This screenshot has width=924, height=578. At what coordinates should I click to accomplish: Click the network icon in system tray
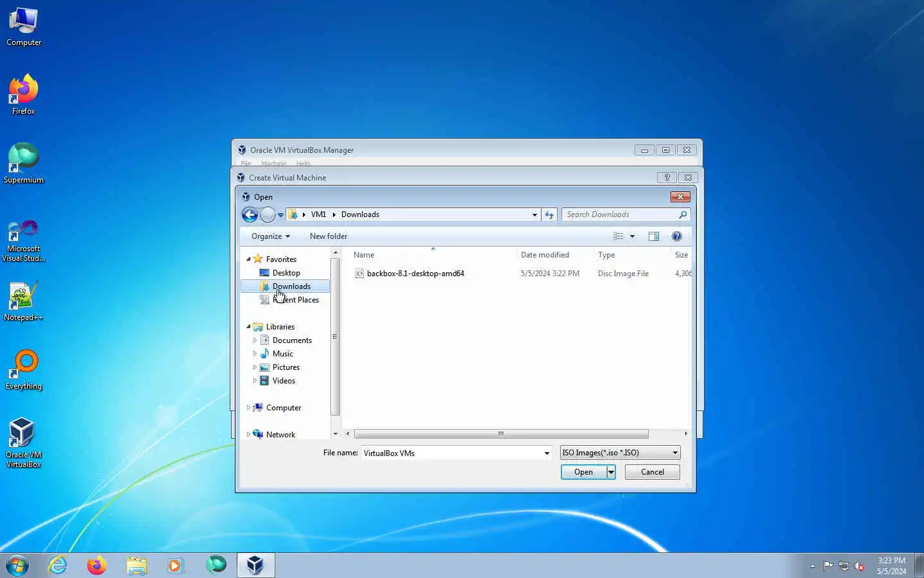844,566
